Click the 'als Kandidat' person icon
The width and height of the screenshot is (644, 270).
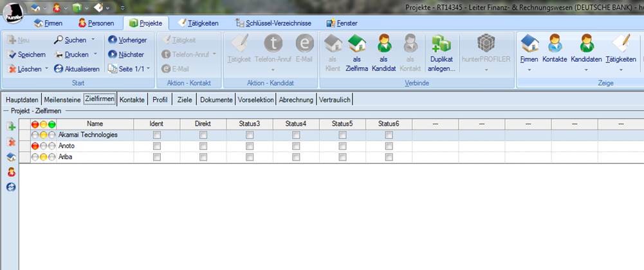(384, 44)
